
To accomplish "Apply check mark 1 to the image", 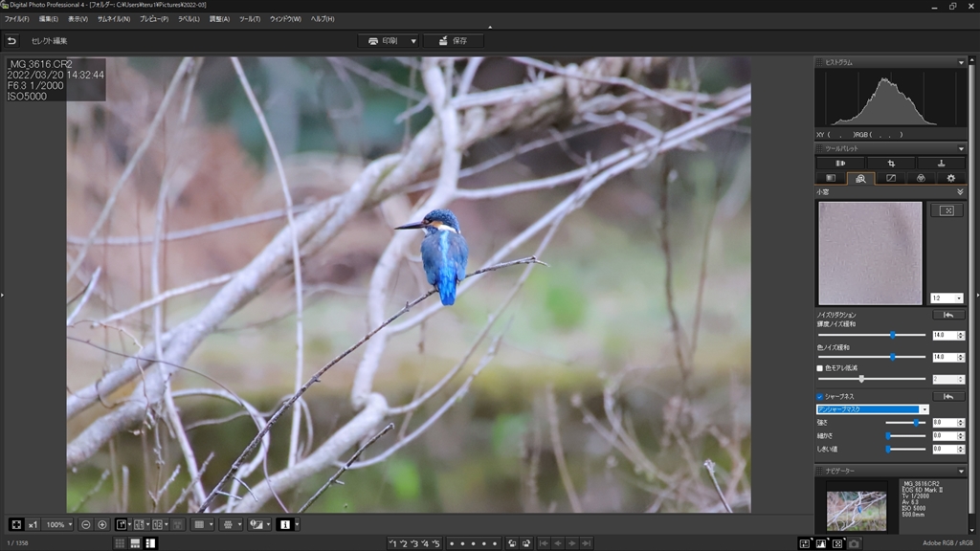I will click(392, 543).
